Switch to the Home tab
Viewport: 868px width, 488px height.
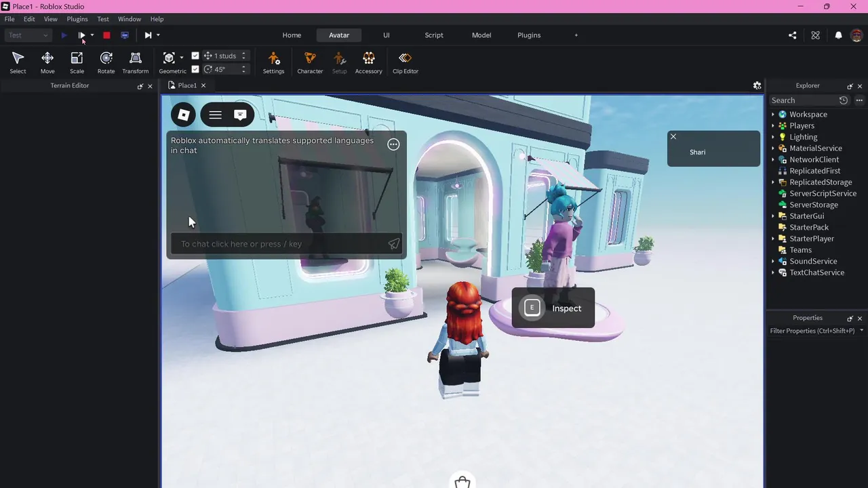point(292,35)
